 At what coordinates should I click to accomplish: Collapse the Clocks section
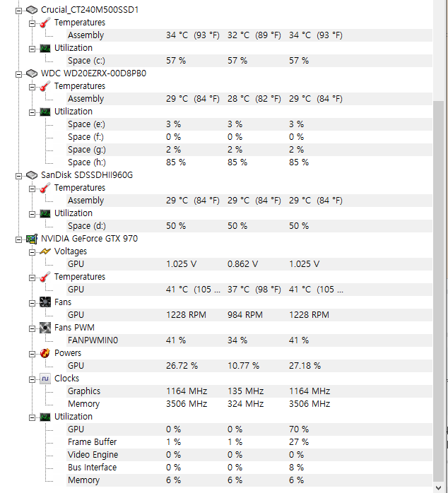click(x=32, y=379)
